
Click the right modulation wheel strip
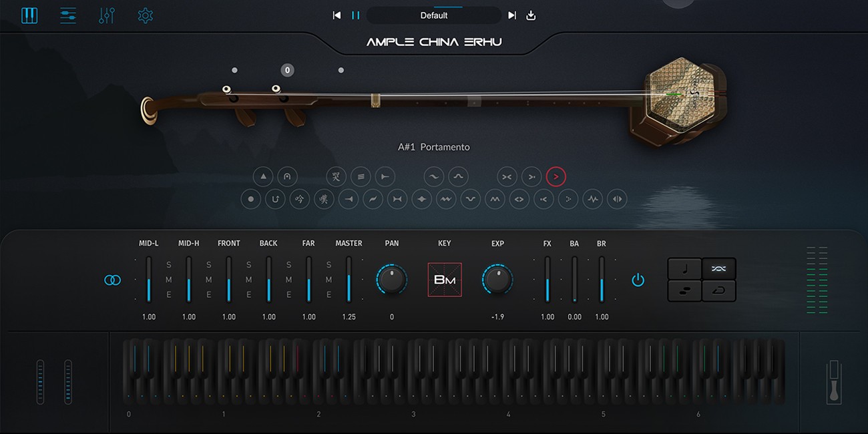pyautogui.click(x=68, y=382)
